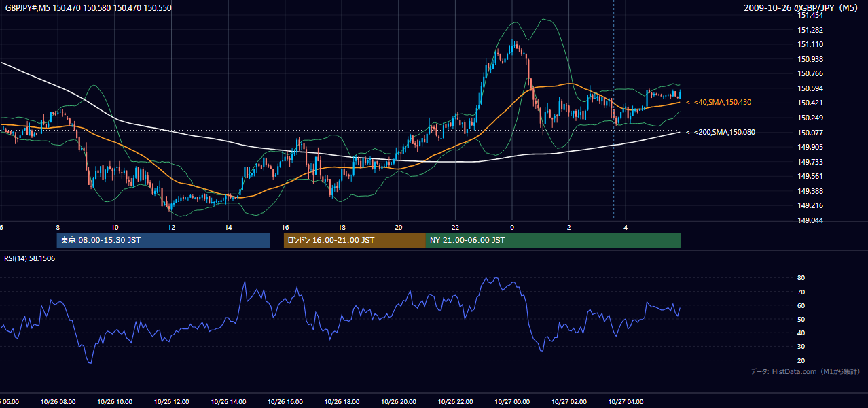Image resolution: width=868 pixels, height=408 pixels.
Task: Click the 10/26 12:00 date axis label
Action: point(171,402)
